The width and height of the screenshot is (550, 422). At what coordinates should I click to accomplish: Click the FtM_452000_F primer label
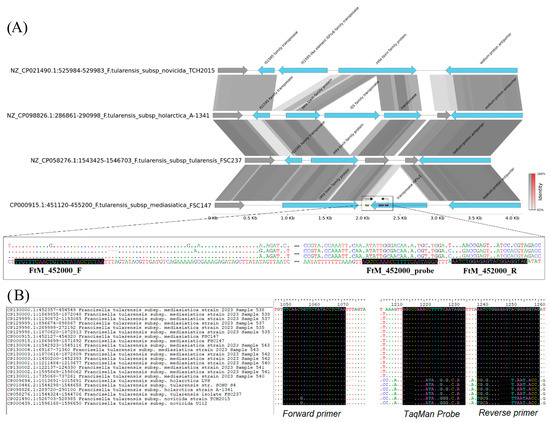[x=55, y=271]
